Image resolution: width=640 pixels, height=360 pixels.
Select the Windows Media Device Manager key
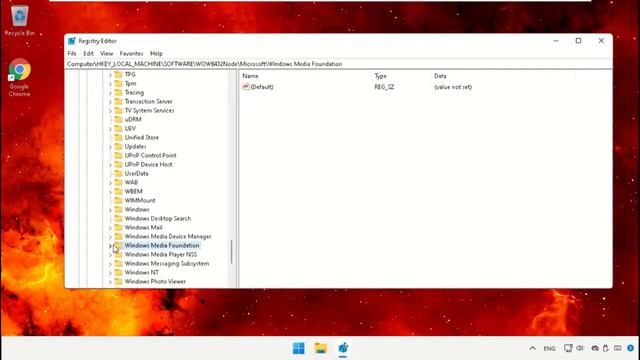(168, 236)
